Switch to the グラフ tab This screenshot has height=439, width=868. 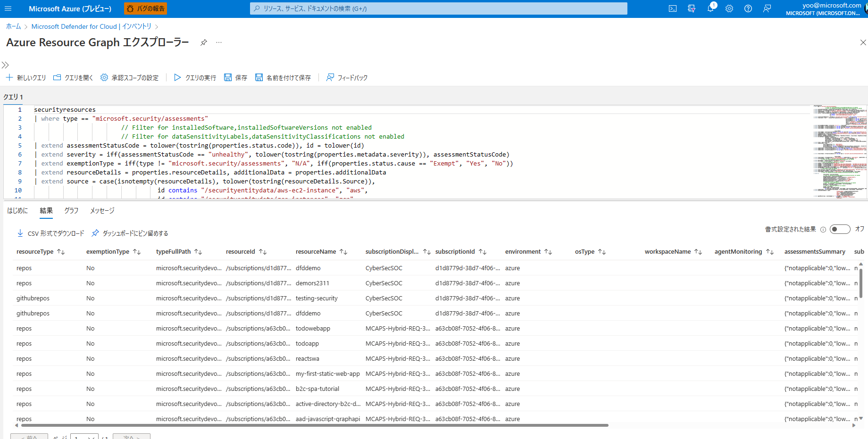coord(71,211)
